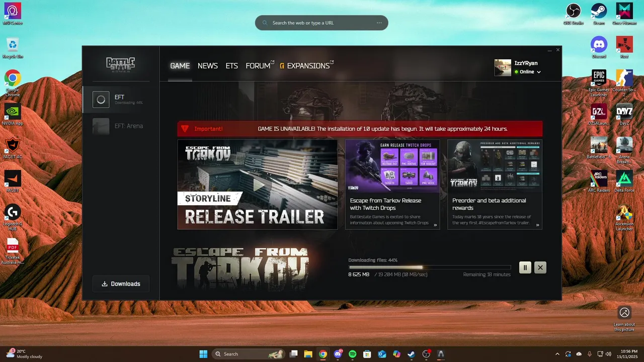
Task: Open Logitech G HUB shortcut
Action: point(13,217)
